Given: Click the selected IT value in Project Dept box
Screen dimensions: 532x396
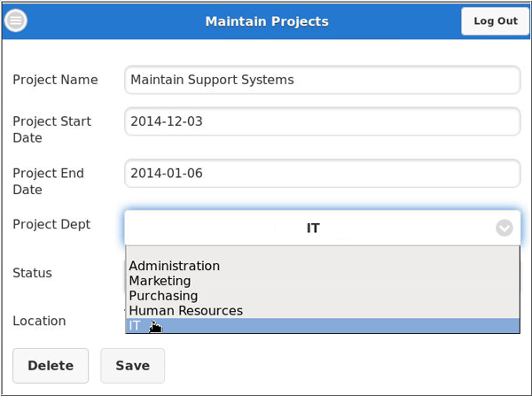Looking at the screenshot, I should coord(313,228).
